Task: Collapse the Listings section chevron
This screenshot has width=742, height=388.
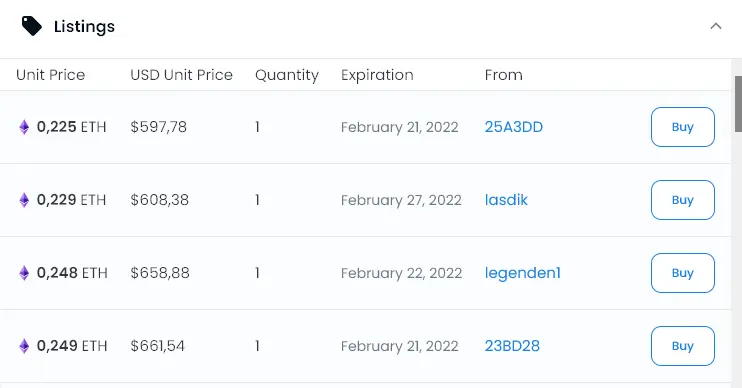Action: (716, 26)
